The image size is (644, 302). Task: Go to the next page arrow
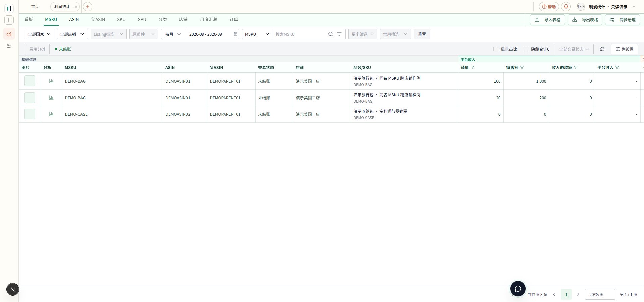(578, 294)
